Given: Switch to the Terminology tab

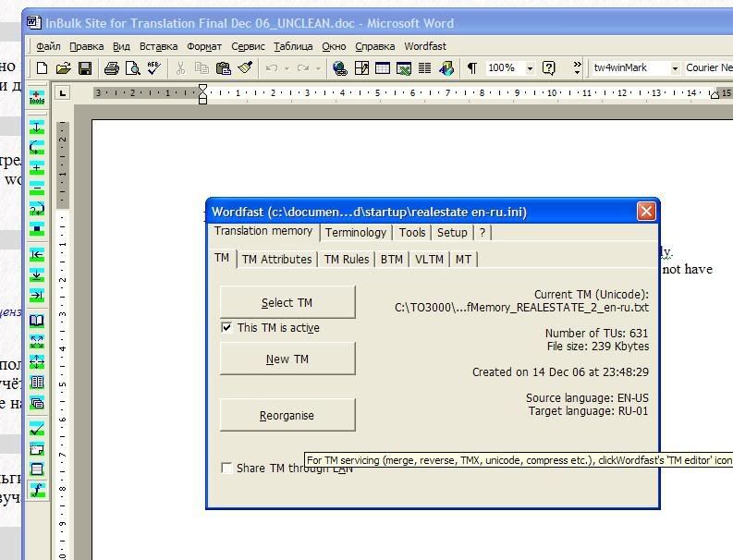Looking at the screenshot, I should tap(356, 232).
